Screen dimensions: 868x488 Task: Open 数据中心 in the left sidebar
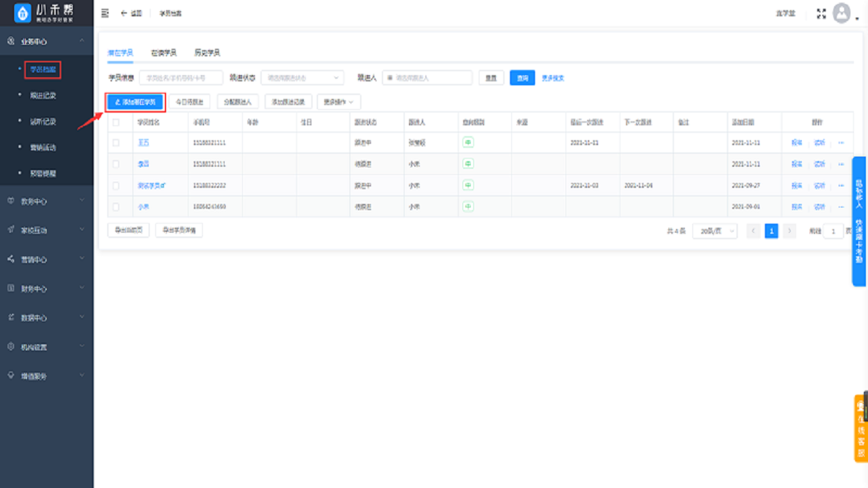coord(34,317)
